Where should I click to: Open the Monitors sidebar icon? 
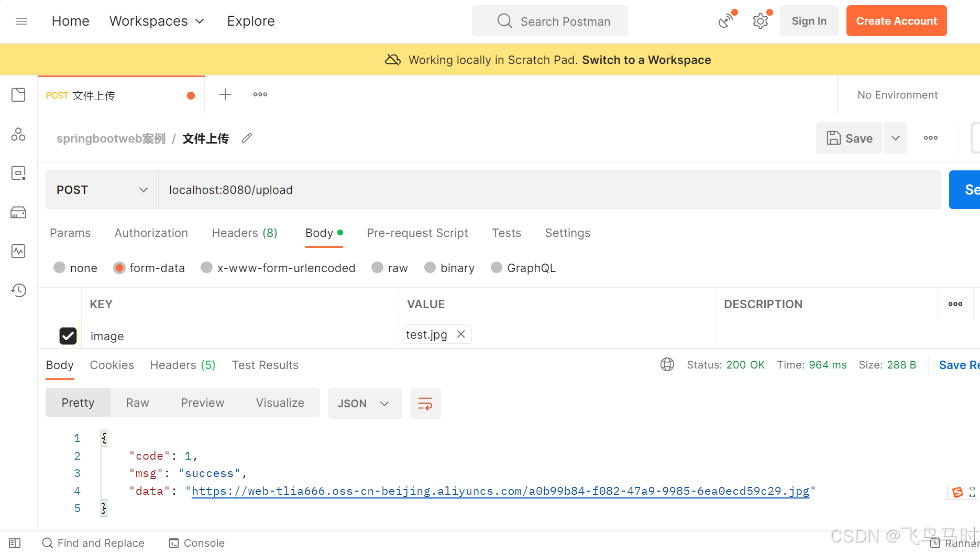(18, 251)
